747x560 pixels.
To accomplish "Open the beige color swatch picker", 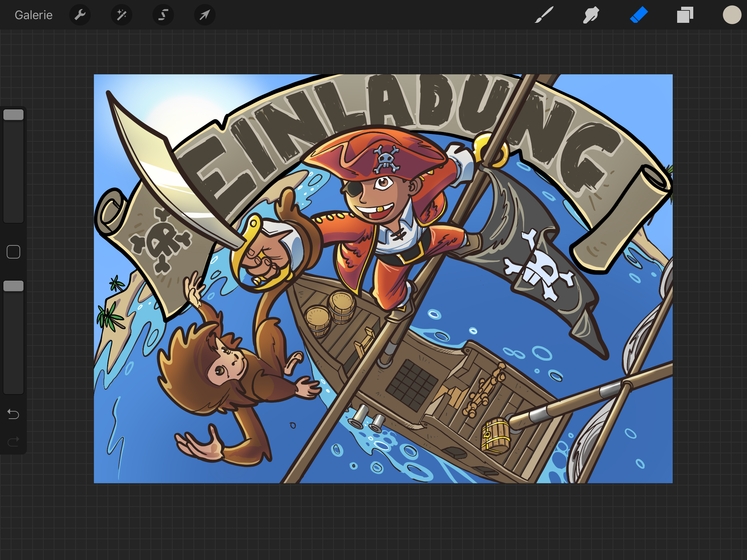I will click(732, 15).
